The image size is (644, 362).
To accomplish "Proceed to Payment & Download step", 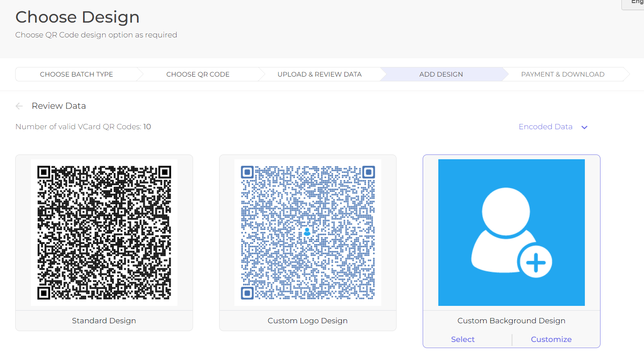I will (563, 74).
